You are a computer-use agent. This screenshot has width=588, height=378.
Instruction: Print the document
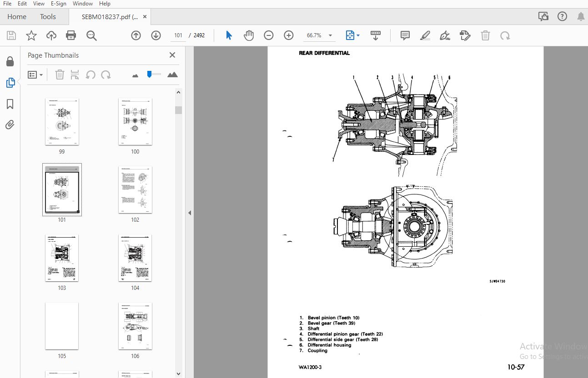tap(71, 35)
